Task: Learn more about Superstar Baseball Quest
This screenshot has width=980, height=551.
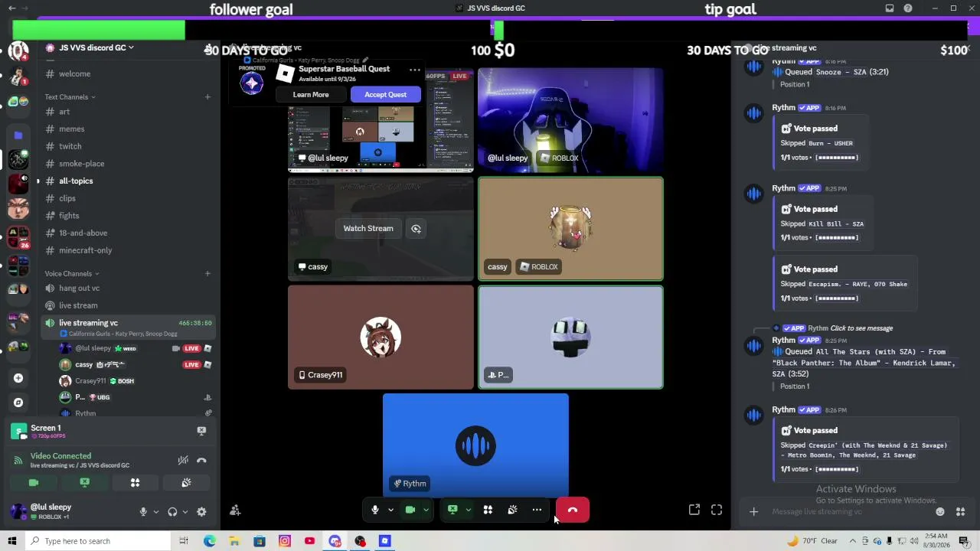Action: tap(311, 95)
